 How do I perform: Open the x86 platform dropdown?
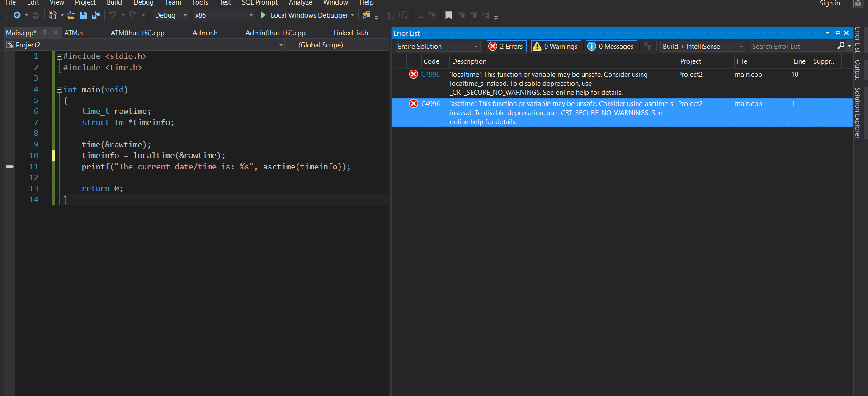[x=224, y=15]
